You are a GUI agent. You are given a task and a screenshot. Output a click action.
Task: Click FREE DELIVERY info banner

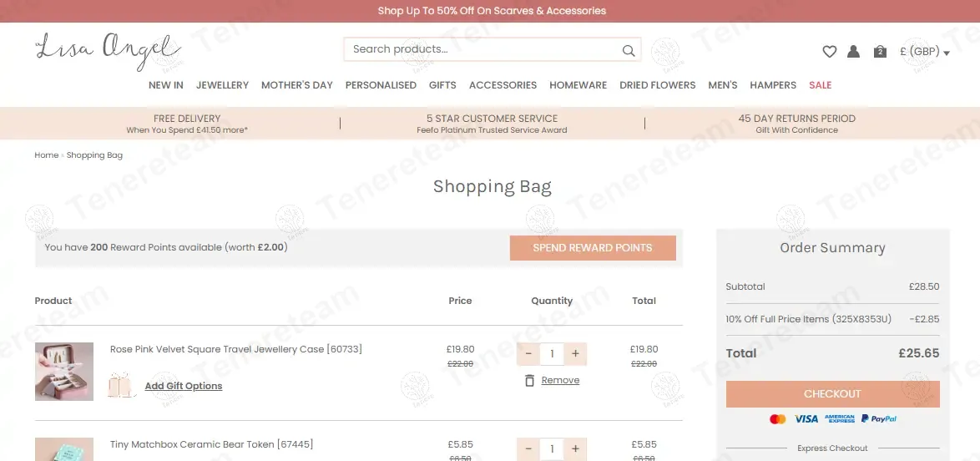[x=187, y=124]
